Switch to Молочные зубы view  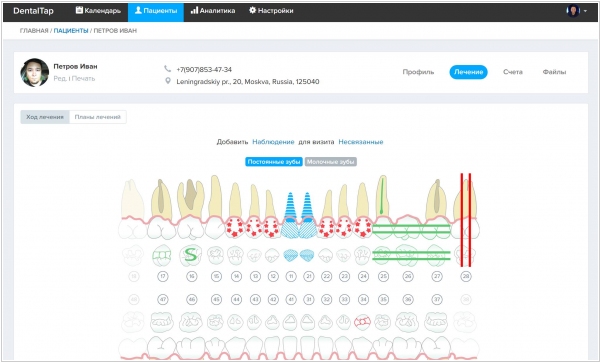pos(331,161)
